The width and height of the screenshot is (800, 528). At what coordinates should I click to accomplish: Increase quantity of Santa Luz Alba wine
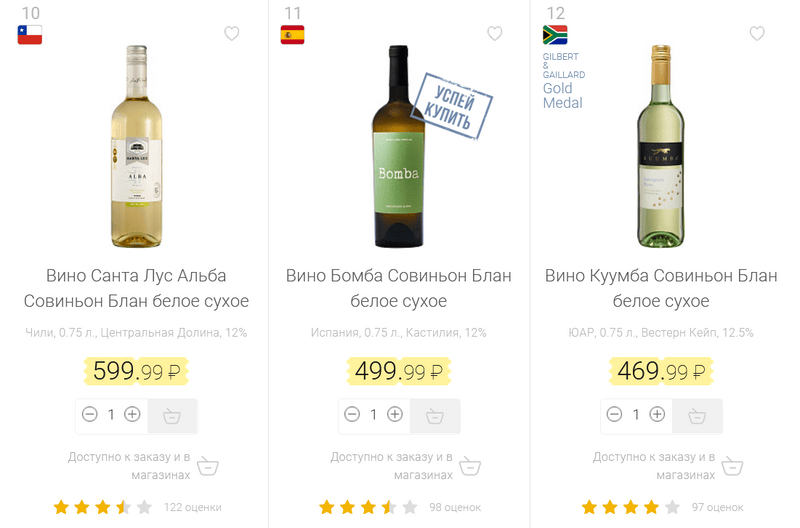coord(132,414)
